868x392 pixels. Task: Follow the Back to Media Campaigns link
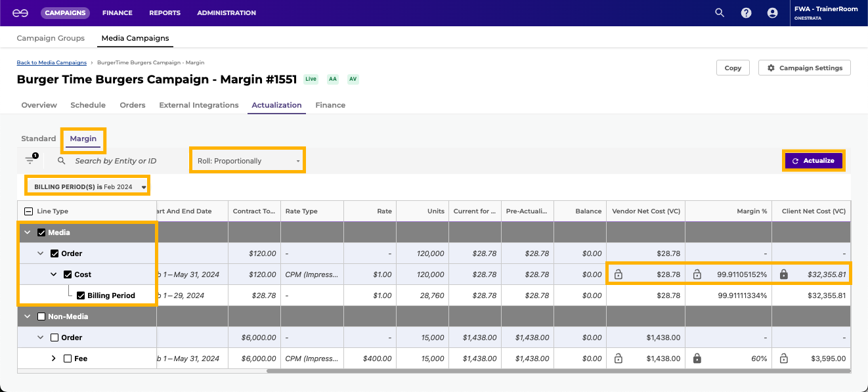click(x=51, y=62)
